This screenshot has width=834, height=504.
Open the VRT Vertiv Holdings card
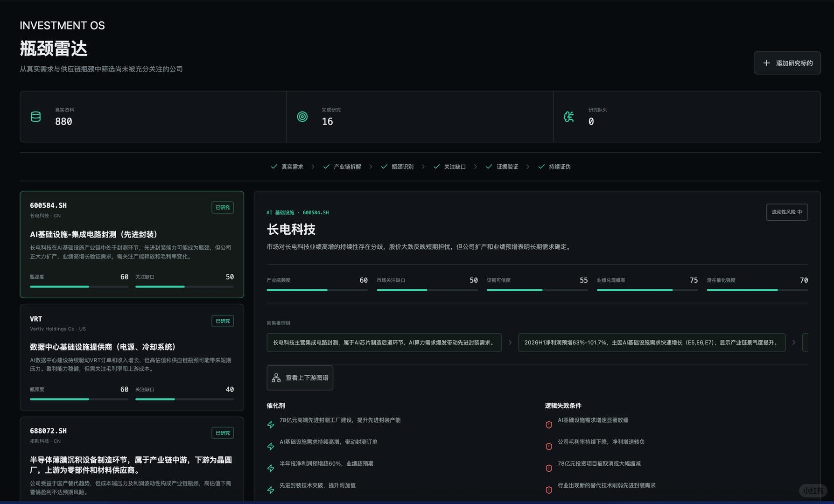tap(132, 357)
